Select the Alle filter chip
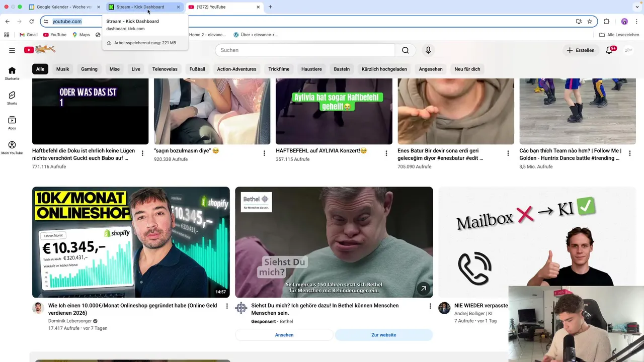The width and height of the screenshot is (644, 362). click(x=40, y=69)
